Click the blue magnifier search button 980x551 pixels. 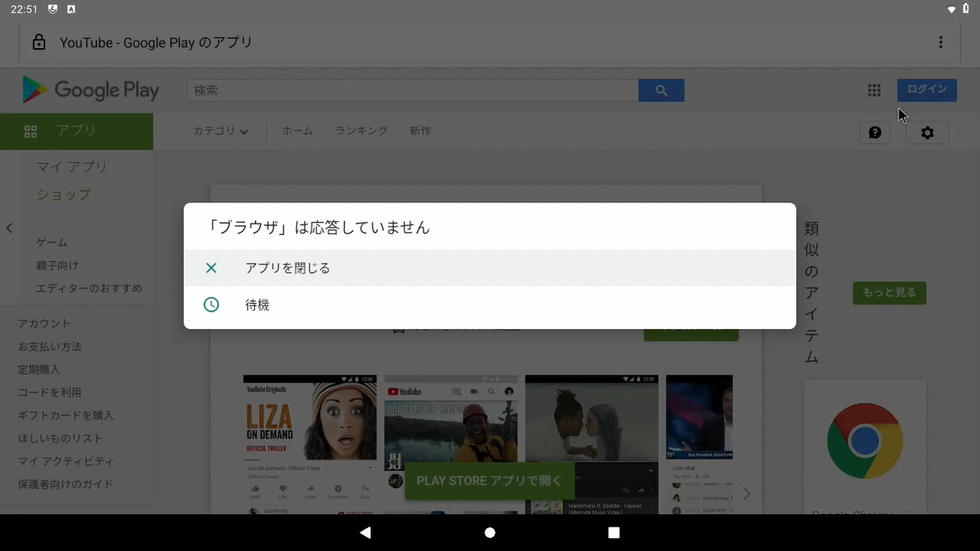tap(661, 91)
